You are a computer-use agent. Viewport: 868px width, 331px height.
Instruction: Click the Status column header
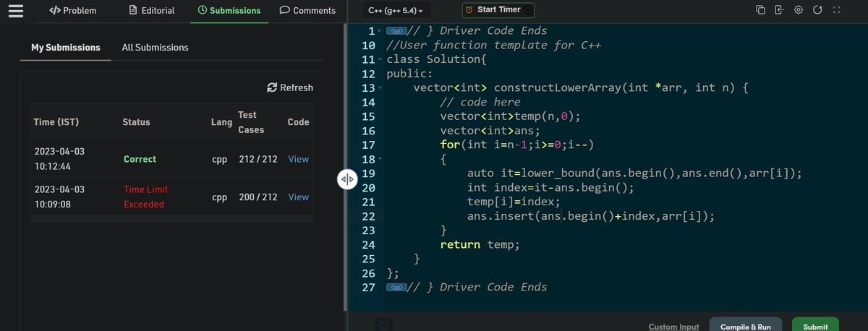pos(137,122)
